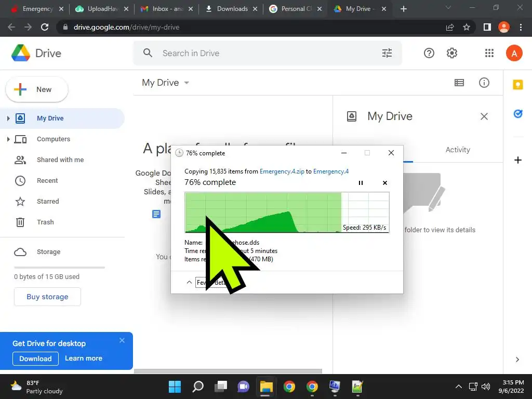The width and height of the screenshot is (532, 399).
Task: Get add-ons plus icon in side panel
Action: [518, 160]
